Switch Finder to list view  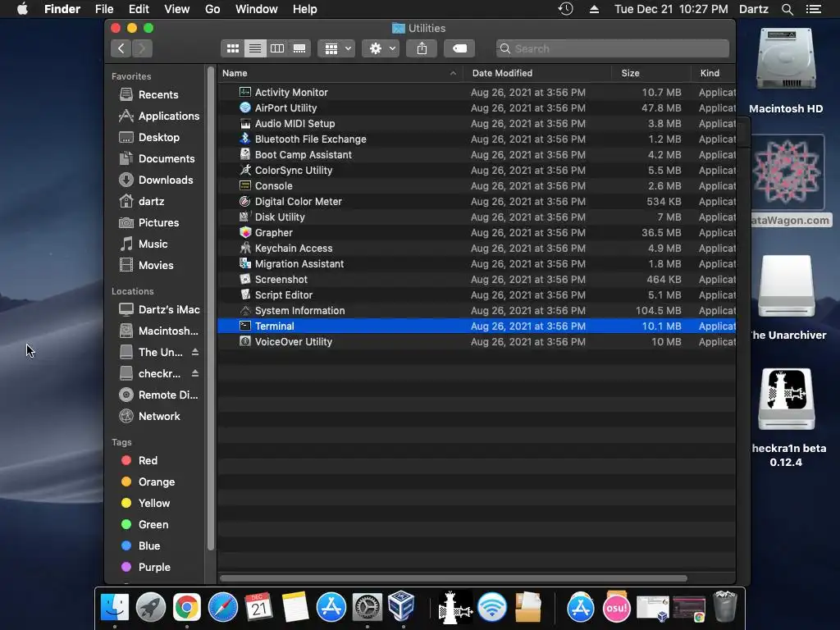(255, 48)
